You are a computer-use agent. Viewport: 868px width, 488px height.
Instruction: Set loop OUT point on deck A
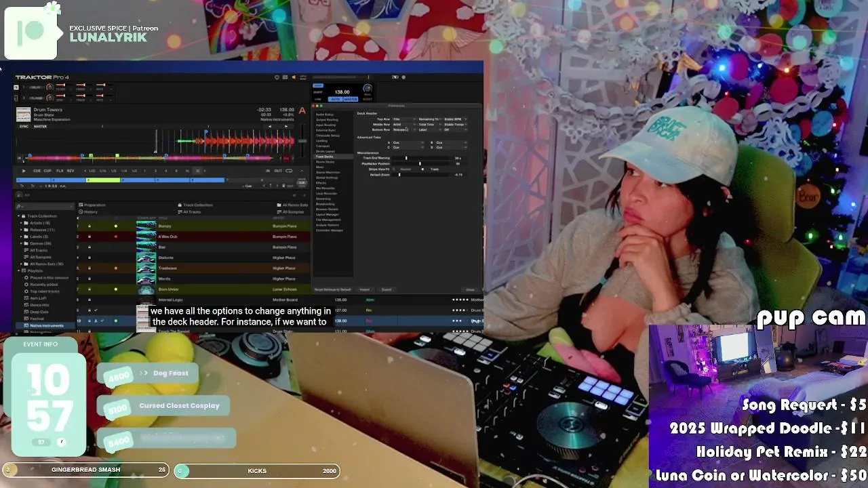coord(278,171)
